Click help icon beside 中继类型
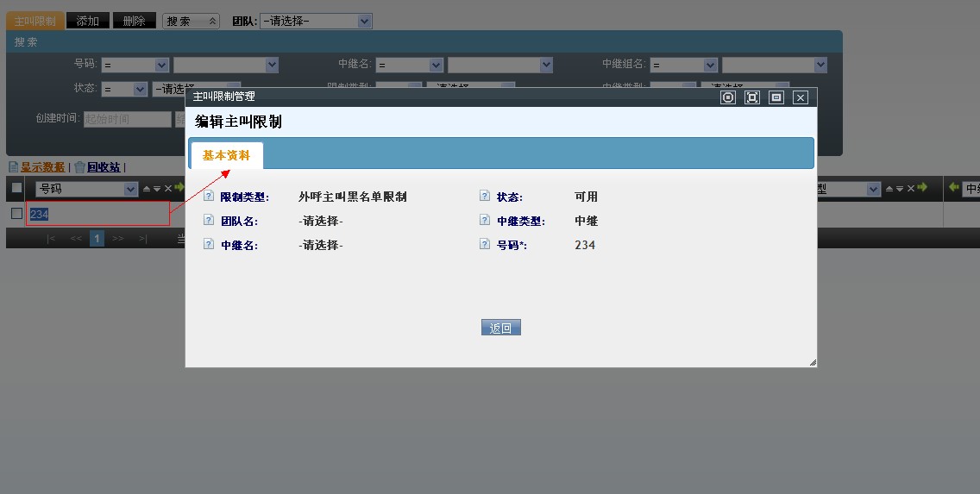Image resolution: width=980 pixels, height=494 pixels. click(485, 221)
